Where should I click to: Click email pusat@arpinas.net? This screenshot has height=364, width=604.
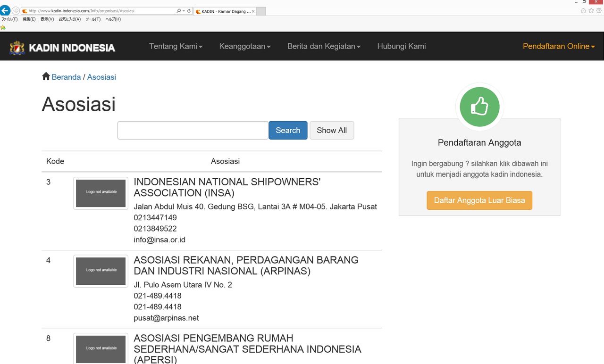click(x=166, y=318)
